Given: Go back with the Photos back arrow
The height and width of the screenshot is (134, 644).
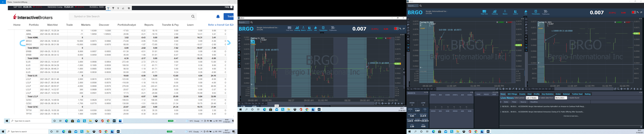Looking at the screenshot, I should point(3,2).
